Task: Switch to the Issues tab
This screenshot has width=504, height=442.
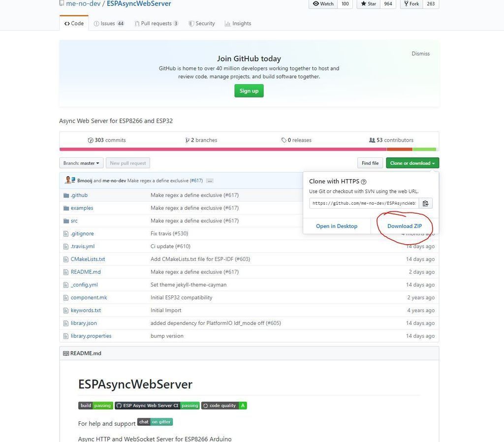Action: [x=109, y=24]
